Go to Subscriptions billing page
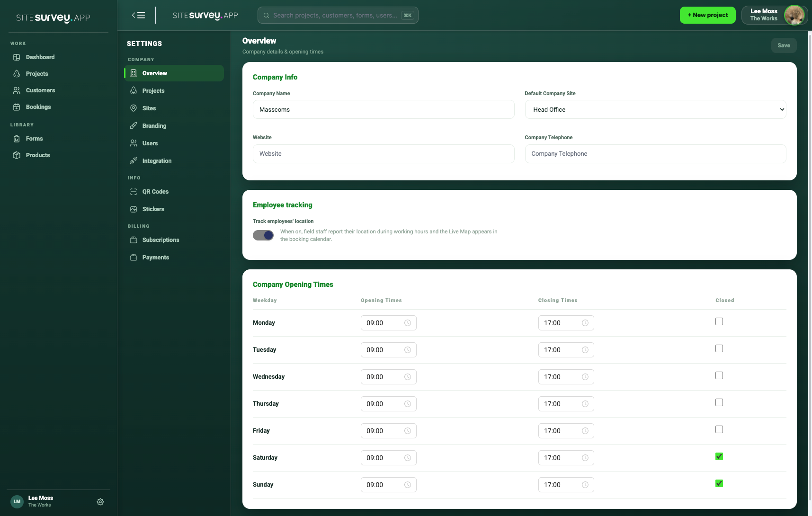This screenshot has width=812, height=516. (174, 240)
